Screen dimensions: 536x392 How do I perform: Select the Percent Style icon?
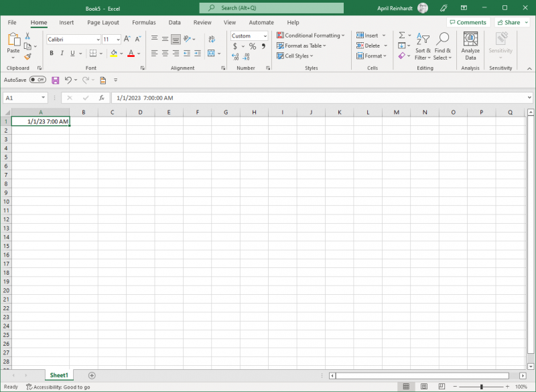coord(253,46)
